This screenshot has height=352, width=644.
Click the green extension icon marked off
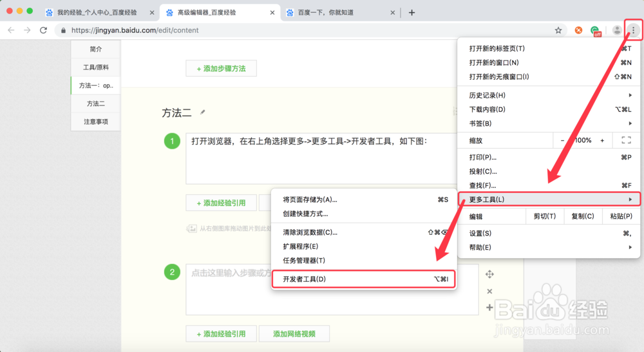point(595,31)
